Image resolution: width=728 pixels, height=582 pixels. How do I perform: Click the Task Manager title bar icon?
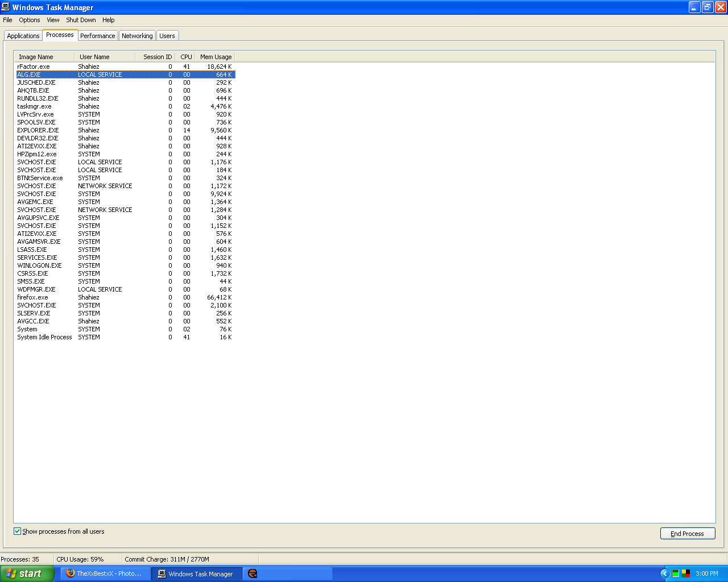coord(6,7)
